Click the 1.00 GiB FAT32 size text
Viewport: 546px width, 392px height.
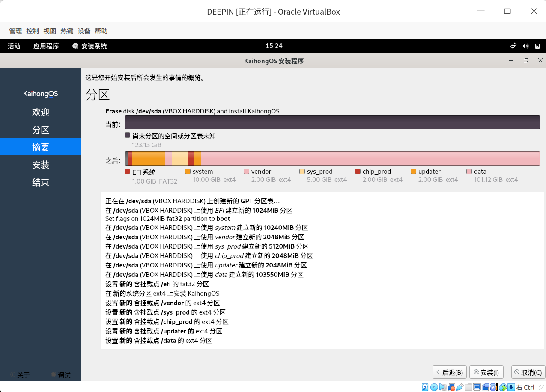coord(155,181)
